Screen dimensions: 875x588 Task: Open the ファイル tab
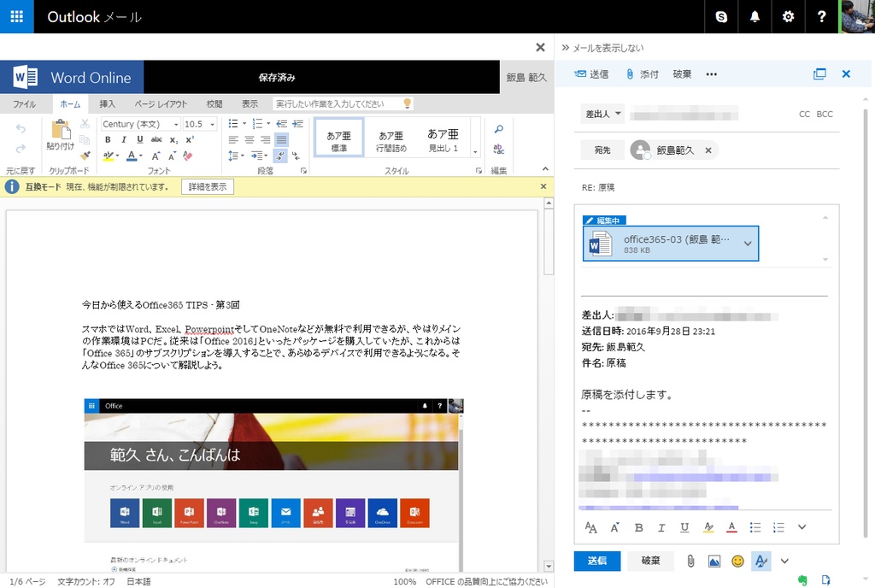click(x=25, y=103)
